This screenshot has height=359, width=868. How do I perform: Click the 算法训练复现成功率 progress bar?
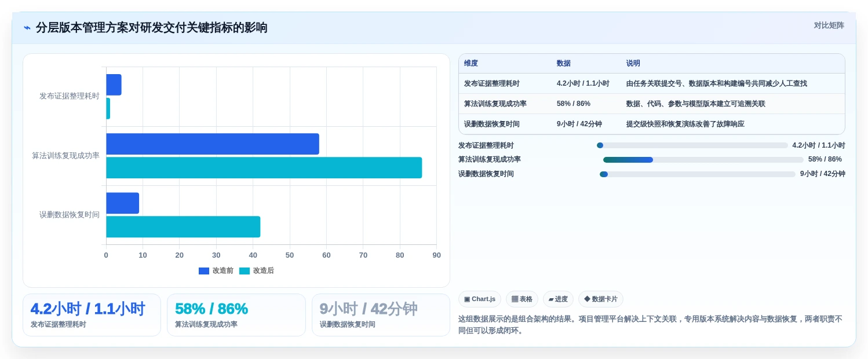coord(703,160)
